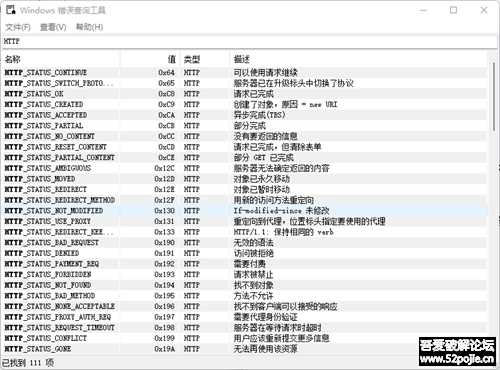500x370 pixels.
Task: Click value cell 0x194
Action: click(x=164, y=285)
